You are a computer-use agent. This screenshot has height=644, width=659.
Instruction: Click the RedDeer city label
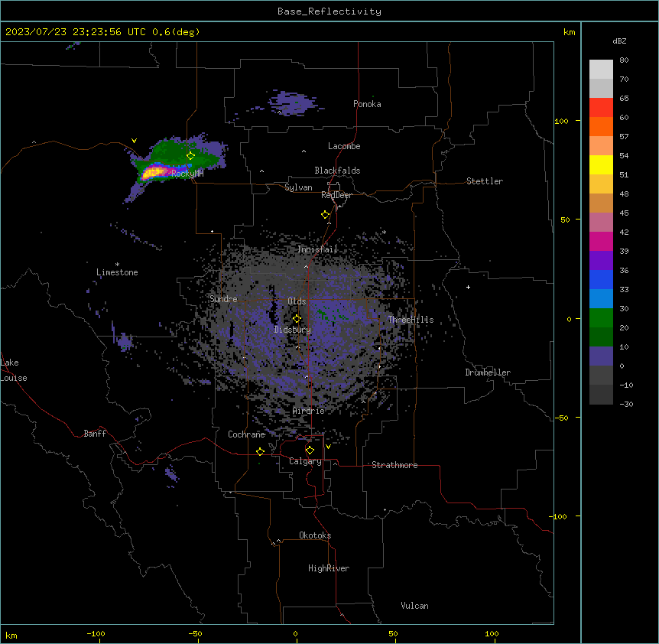pos(336,195)
